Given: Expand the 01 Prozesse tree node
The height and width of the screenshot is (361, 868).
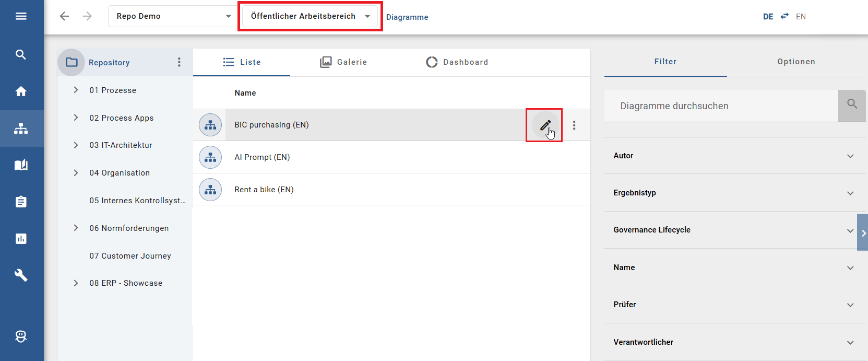Looking at the screenshot, I should (x=76, y=90).
